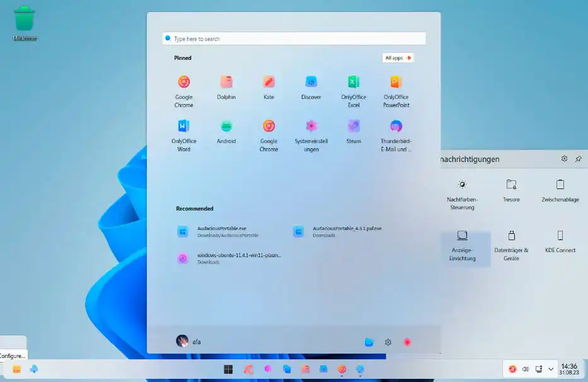Screen dimensions: 588x382
Task: Open file manager icon in start menu footer
Action: (369, 342)
